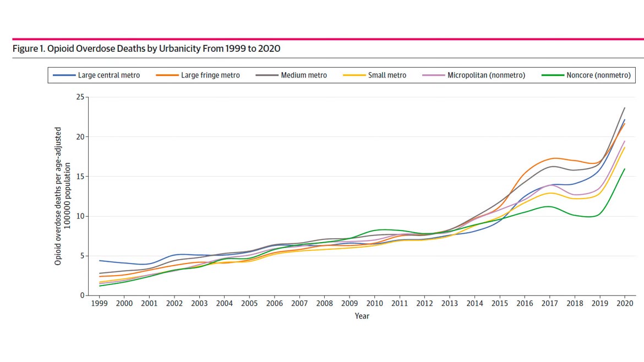Click the green Noncore legend line marker
644x362 pixels.
[553, 75]
